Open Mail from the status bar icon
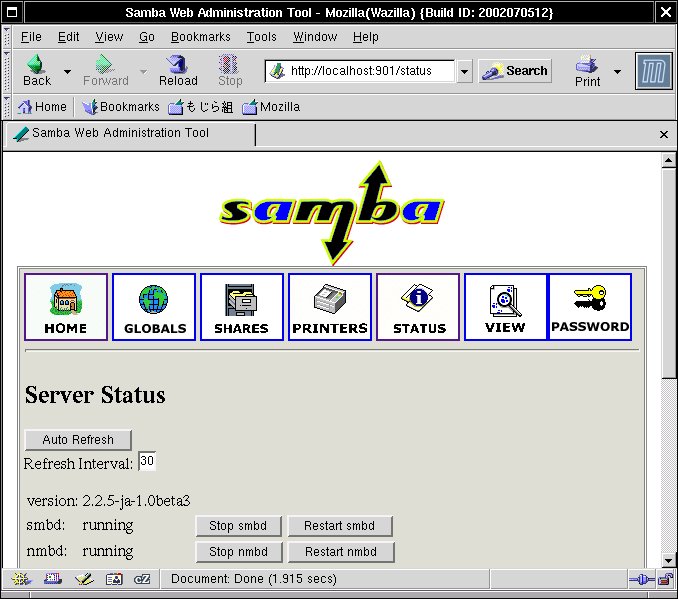Viewport: 678px width, 599px height. click(x=53, y=579)
